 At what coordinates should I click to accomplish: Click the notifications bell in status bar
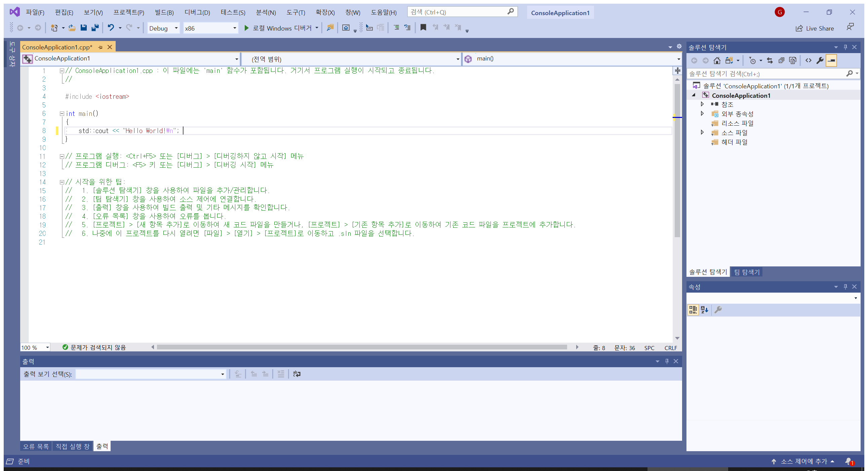[849, 461]
